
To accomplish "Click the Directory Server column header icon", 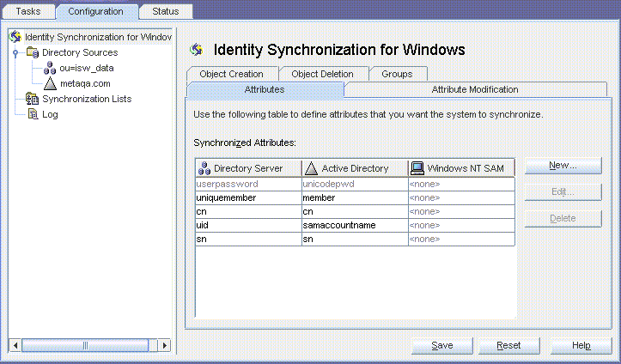I will [x=204, y=168].
